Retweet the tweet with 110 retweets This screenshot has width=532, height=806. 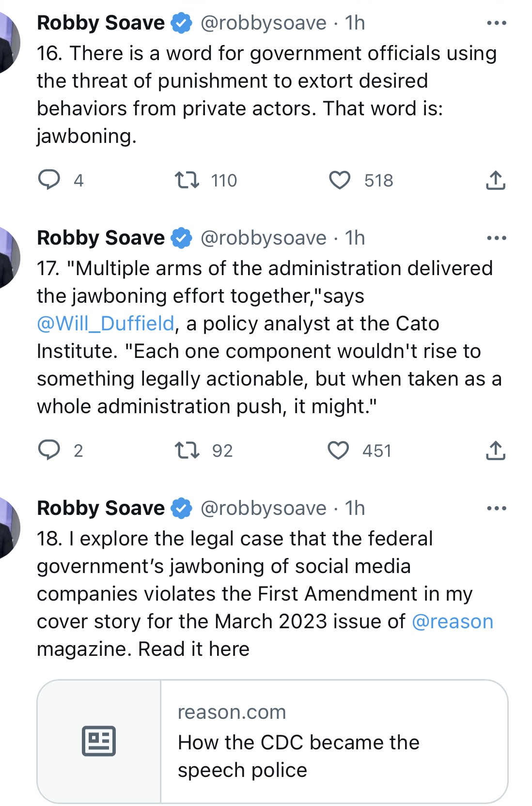pyautogui.click(x=187, y=180)
